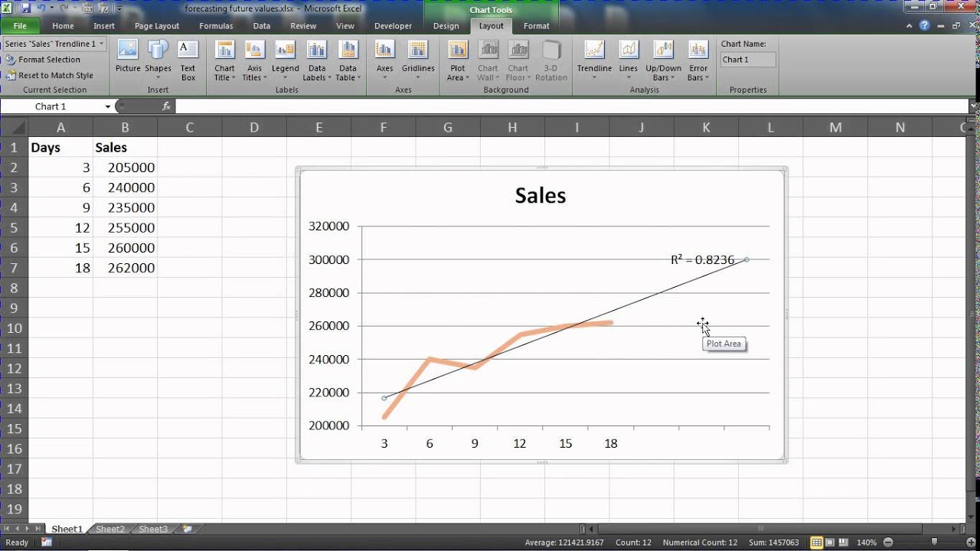Select the Sales header cell B1
Screen dimensions: 980x551
tap(125, 148)
